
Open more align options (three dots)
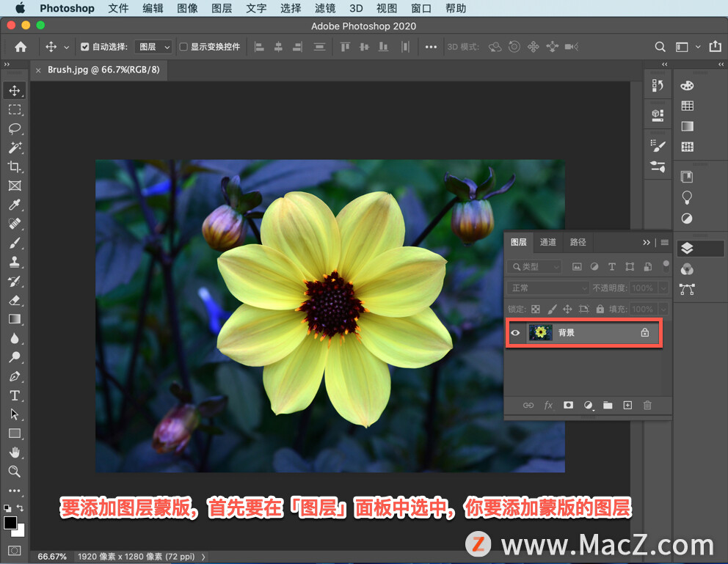coord(431,47)
